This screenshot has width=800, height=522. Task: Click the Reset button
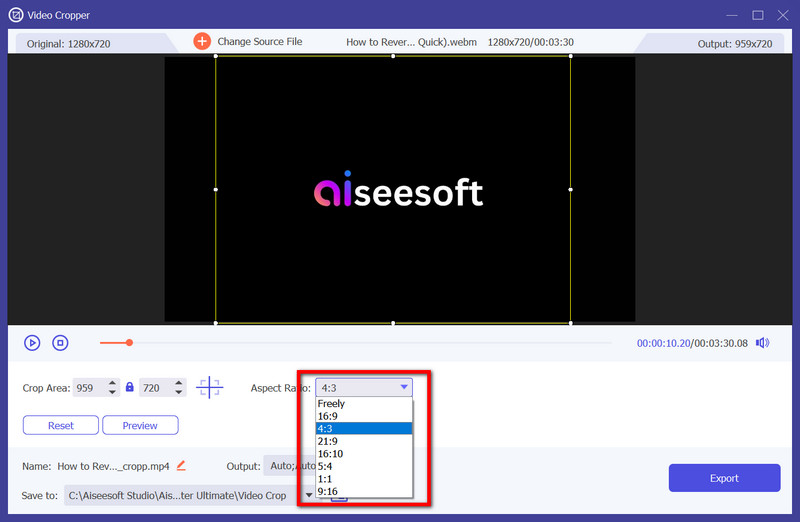(x=61, y=425)
